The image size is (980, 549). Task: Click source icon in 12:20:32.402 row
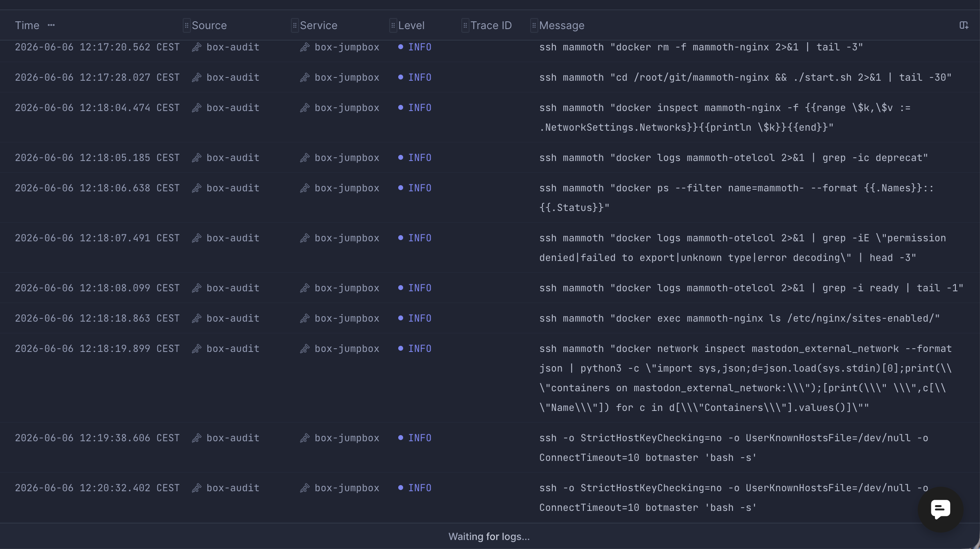[x=197, y=488]
